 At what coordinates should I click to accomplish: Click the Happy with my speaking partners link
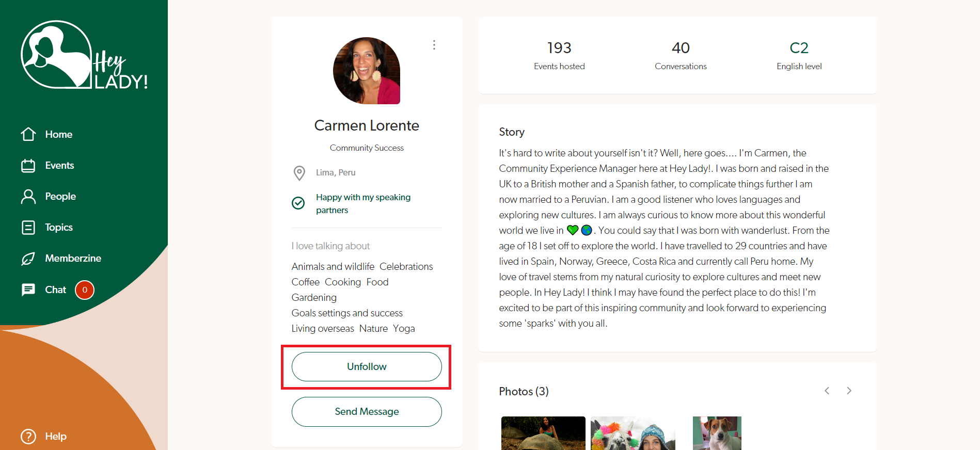tap(363, 203)
